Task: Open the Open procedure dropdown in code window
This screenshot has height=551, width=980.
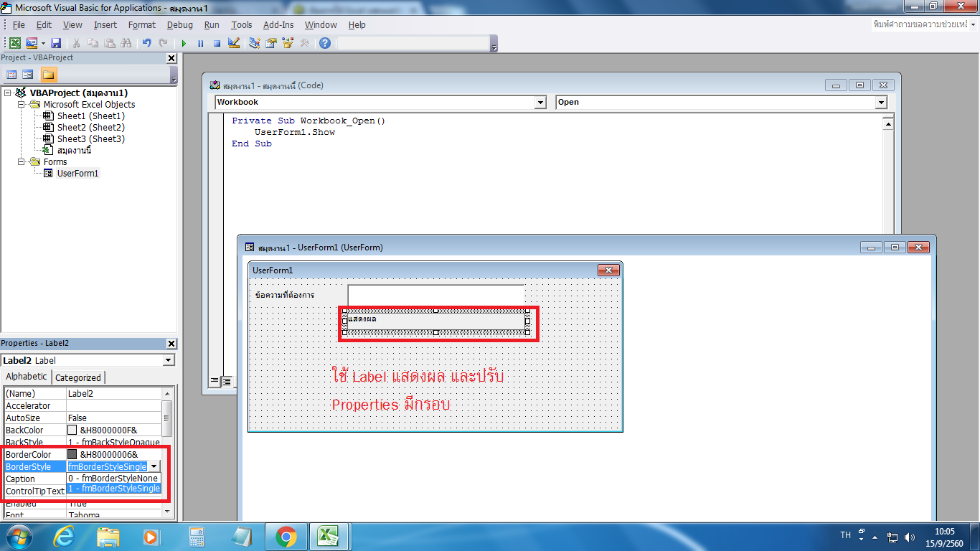Action: point(882,103)
